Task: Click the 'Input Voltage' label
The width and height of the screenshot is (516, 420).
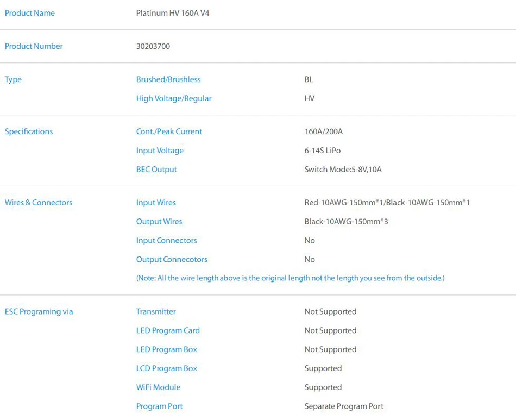Action: pos(160,151)
